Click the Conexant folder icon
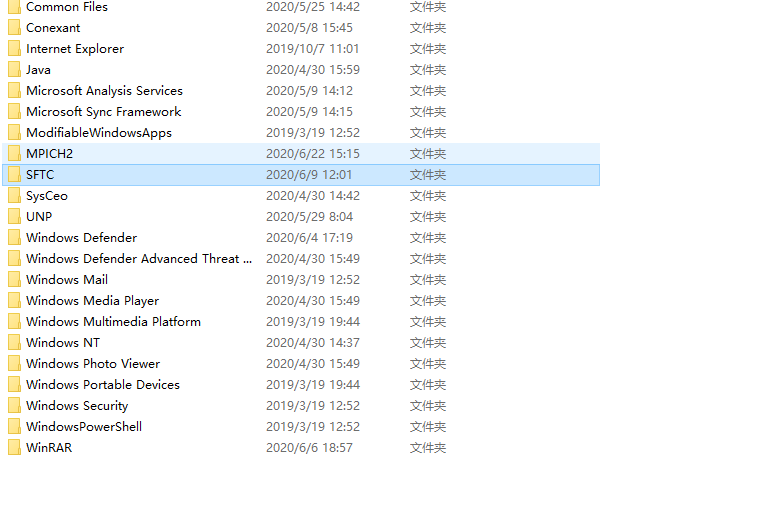764x506 pixels. coord(15,28)
